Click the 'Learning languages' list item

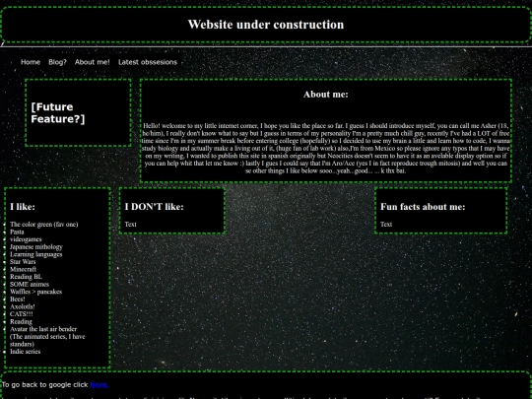(x=36, y=254)
